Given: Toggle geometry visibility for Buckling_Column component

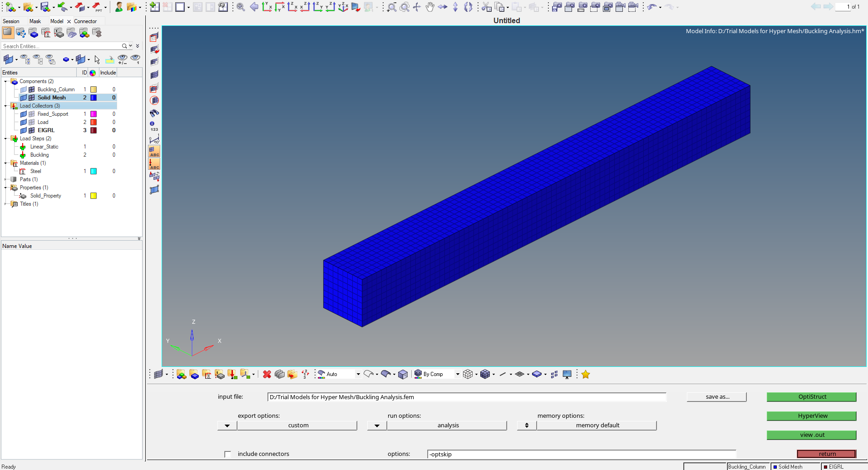Looking at the screenshot, I should pyautogui.click(x=24, y=89).
